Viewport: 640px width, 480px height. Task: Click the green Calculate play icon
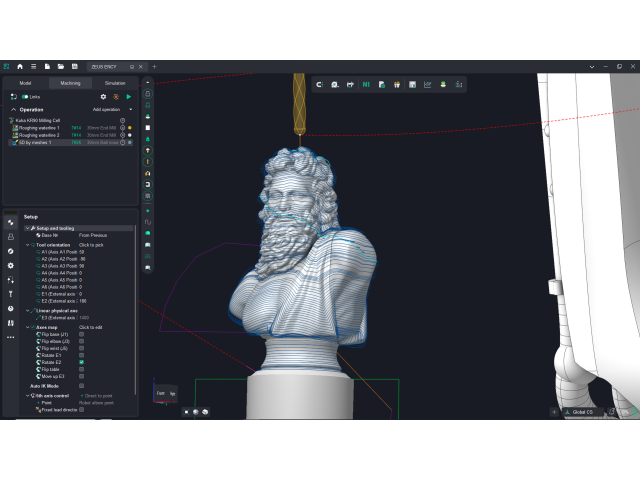(x=129, y=96)
